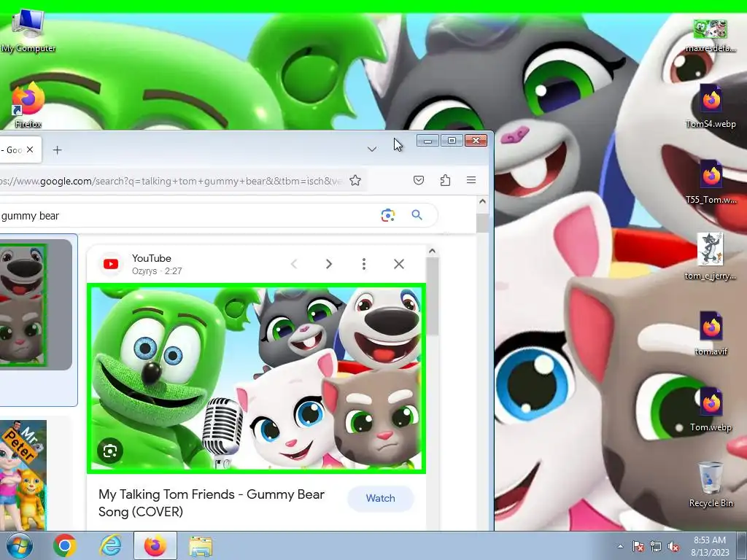
Task: Open volume muted speaker tray icon
Action: 673,546
